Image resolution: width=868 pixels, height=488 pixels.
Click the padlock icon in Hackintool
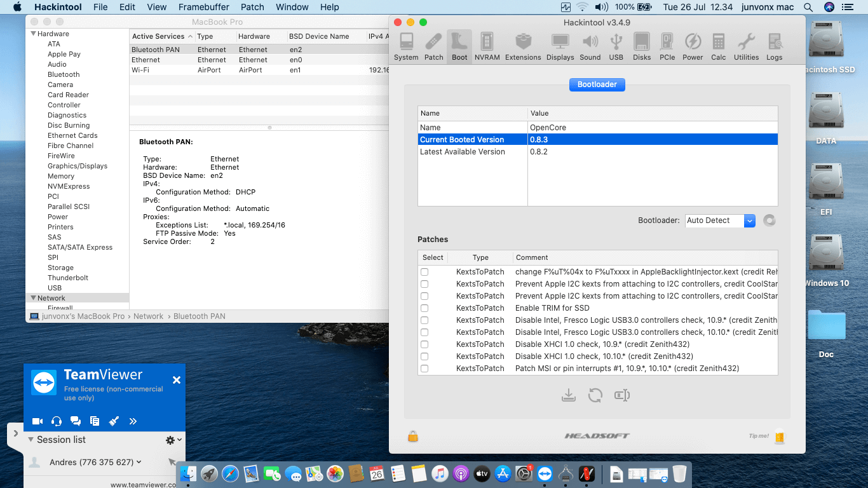pyautogui.click(x=413, y=437)
